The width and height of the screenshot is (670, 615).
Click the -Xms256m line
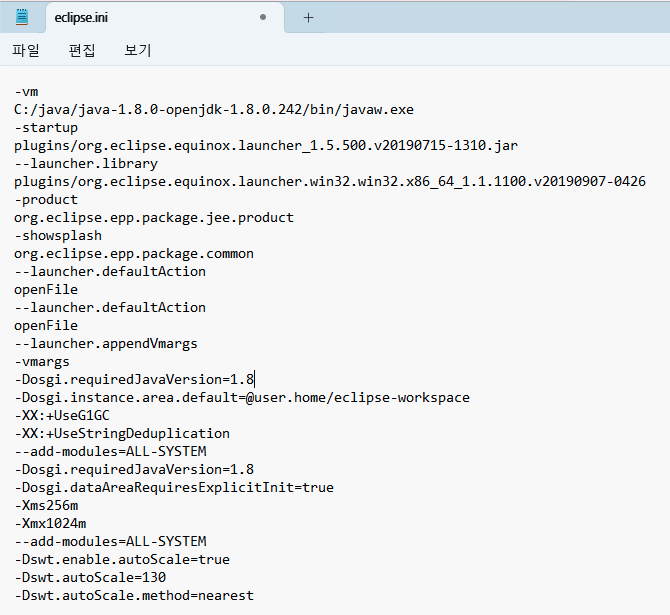coord(46,505)
